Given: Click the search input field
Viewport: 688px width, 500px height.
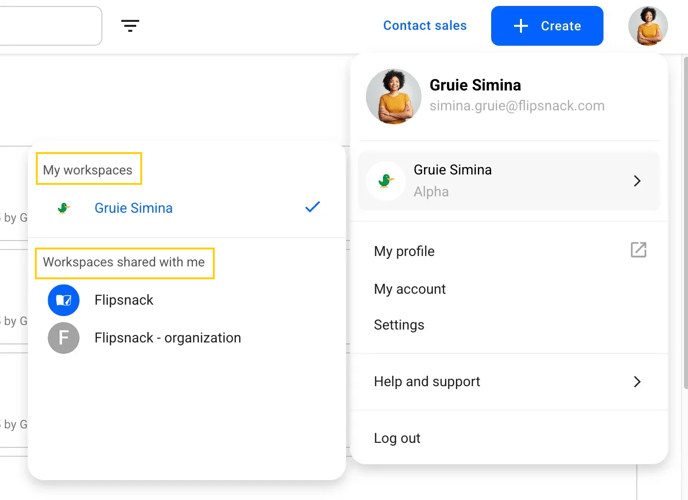Looking at the screenshot, I should pos(50,25).
